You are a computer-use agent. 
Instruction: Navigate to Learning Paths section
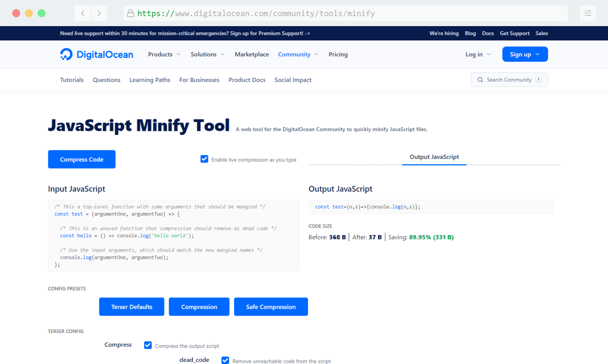(x=150, y=80)
